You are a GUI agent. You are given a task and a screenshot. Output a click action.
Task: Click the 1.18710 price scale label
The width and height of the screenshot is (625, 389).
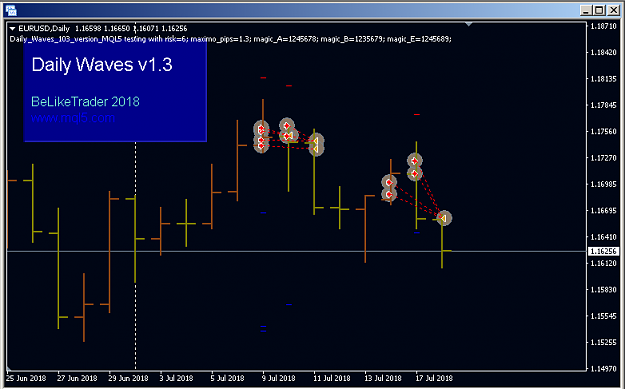tap(603, 26)
